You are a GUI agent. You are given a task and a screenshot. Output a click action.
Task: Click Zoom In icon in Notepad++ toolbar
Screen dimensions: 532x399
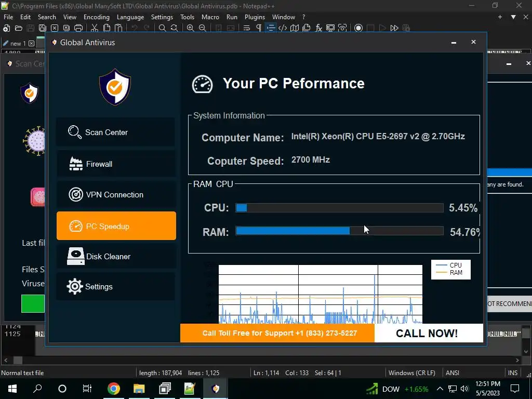[x=190, y=28]
